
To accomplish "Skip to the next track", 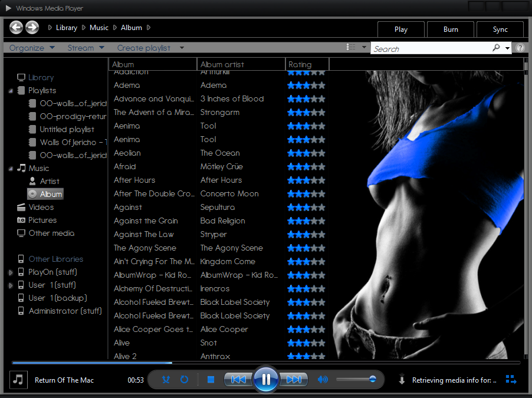I will click(294, 380).
